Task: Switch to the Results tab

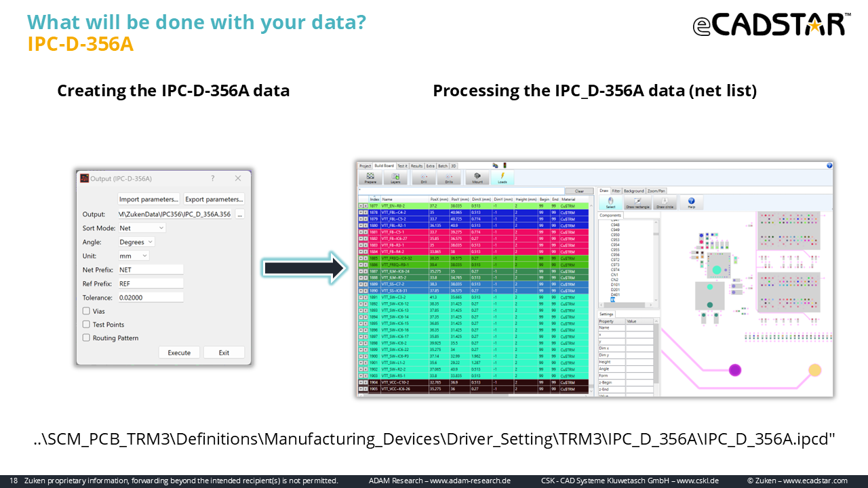Action: click(x=416, y=165)
